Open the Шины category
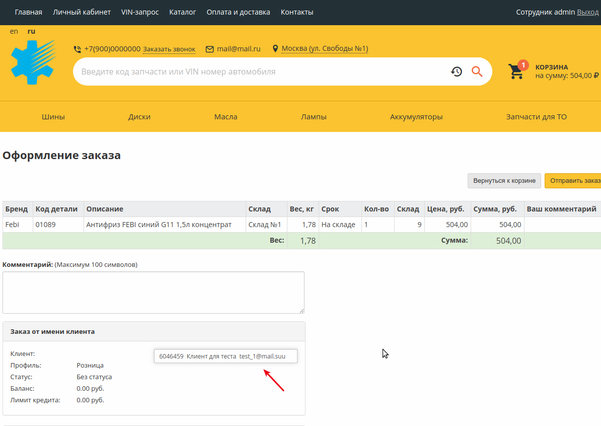Viewport: 601px width, 426px height. [x=53, y=117]
